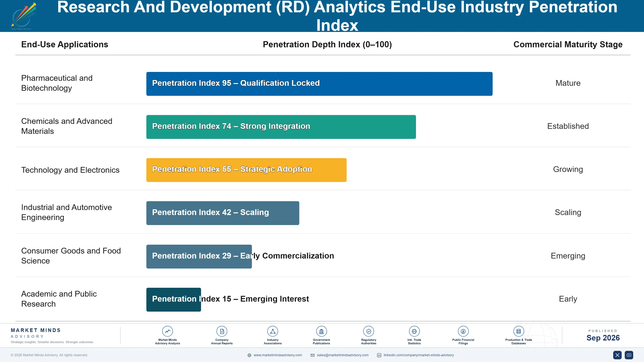Open the linkedin.com/company/market-minds-advisory link
The image size is (644, 362).
(418, 355)
